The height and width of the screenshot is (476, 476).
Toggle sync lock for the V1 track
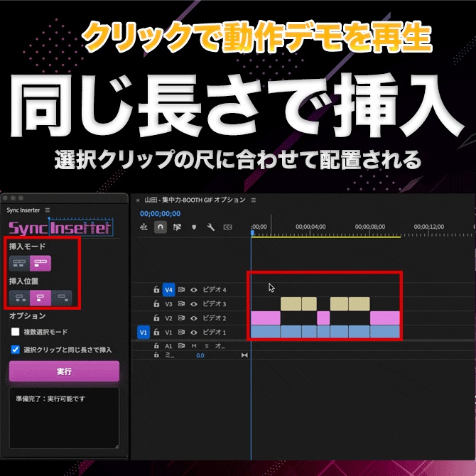[181, 332]
